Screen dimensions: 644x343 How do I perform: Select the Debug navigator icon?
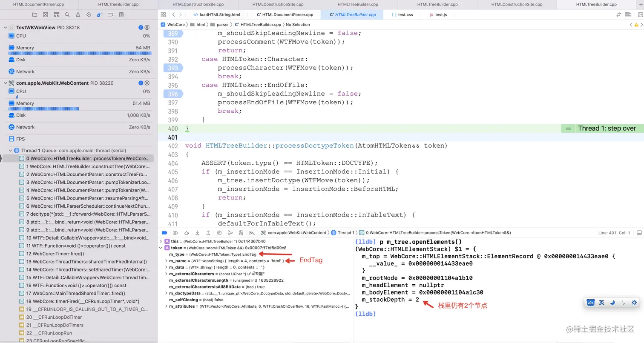(100, 14)
